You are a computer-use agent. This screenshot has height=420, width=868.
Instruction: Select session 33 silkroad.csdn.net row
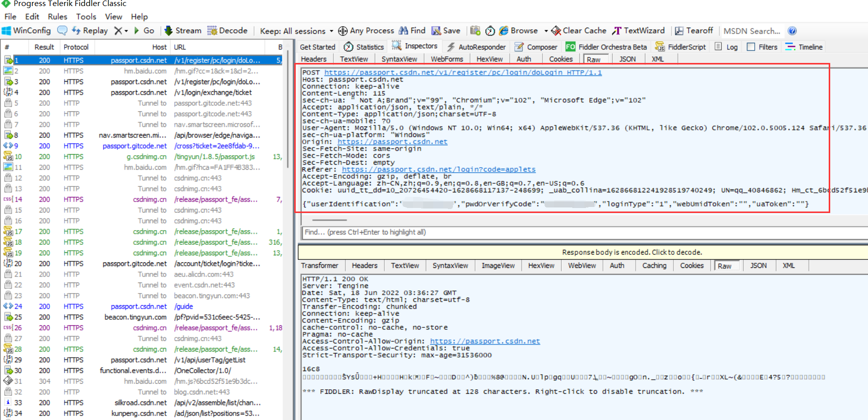click(143, 402)
